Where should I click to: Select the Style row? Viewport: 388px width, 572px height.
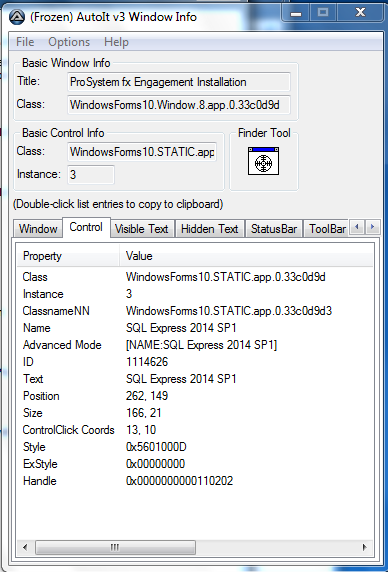coord(195,447)
